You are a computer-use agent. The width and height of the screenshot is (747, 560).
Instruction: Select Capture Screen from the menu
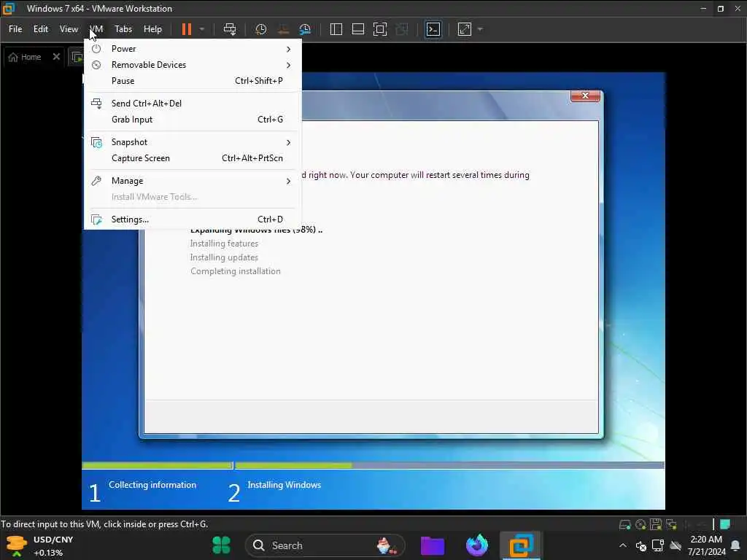pos(193,158)
